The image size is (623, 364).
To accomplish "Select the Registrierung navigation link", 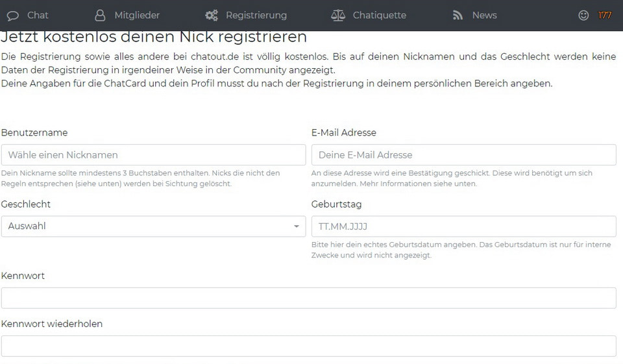I will coord(256,15).
